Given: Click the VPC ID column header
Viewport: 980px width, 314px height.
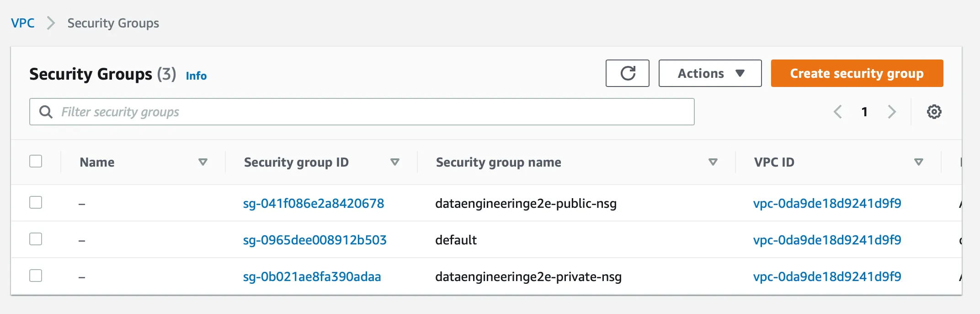Looking at the screenshot, I should 774,162.
